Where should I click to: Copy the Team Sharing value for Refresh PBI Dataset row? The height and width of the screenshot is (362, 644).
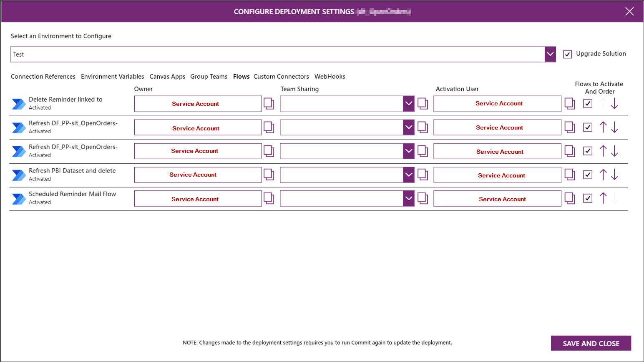423,175
